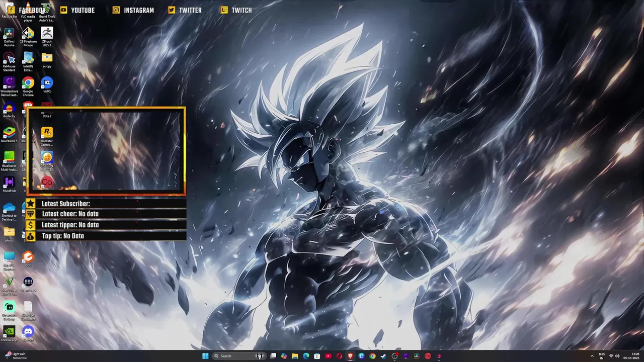The height and width of the screenshot is (362, 644).
Task: Open Task View from the taskbar
Action: click(273, 356)
